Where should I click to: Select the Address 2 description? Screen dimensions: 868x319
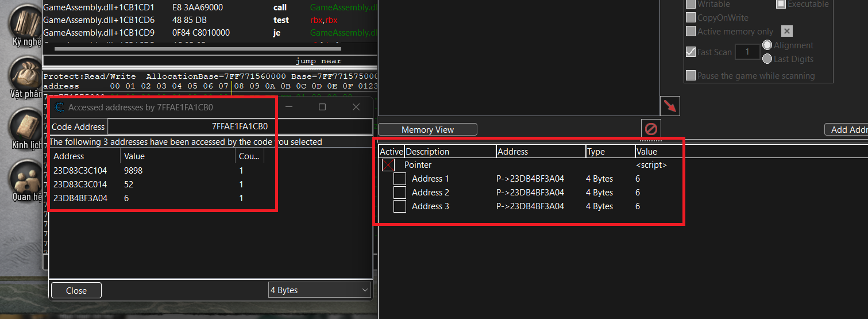(430, 193)
